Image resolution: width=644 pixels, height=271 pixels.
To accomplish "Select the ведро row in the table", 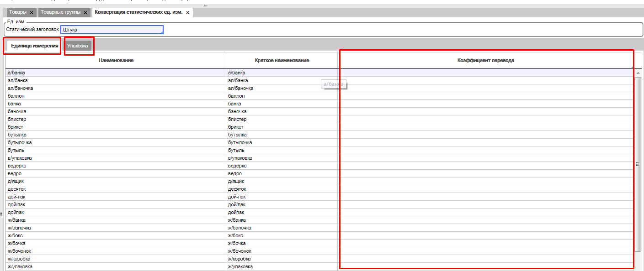I will pyautogui.click(x=15, y=174).
